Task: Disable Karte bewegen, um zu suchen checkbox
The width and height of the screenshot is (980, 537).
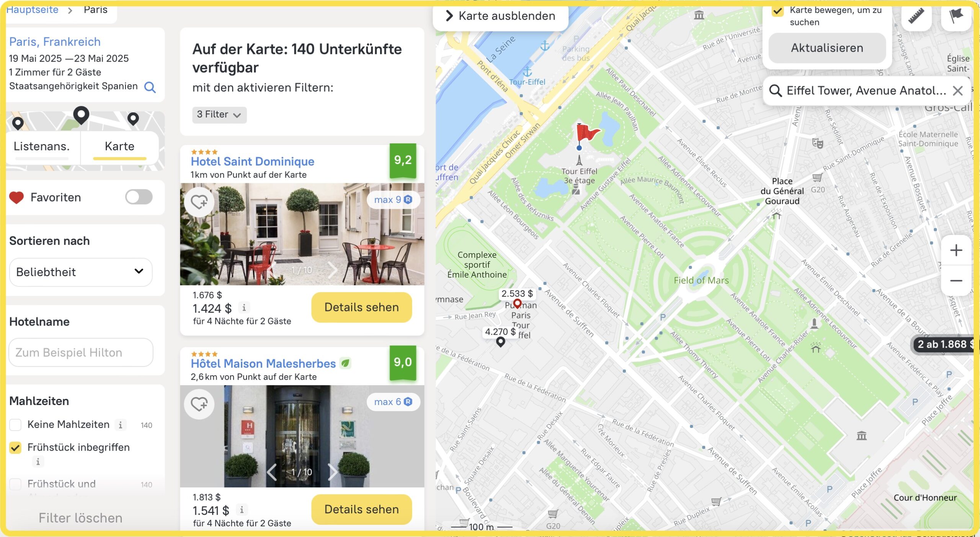Action: 777,11
